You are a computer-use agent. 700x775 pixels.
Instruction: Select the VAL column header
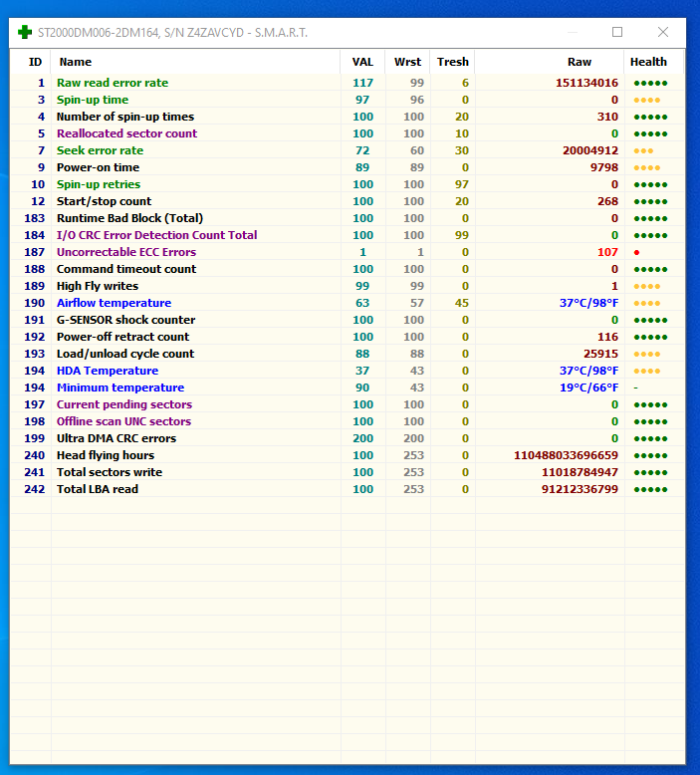362,62
